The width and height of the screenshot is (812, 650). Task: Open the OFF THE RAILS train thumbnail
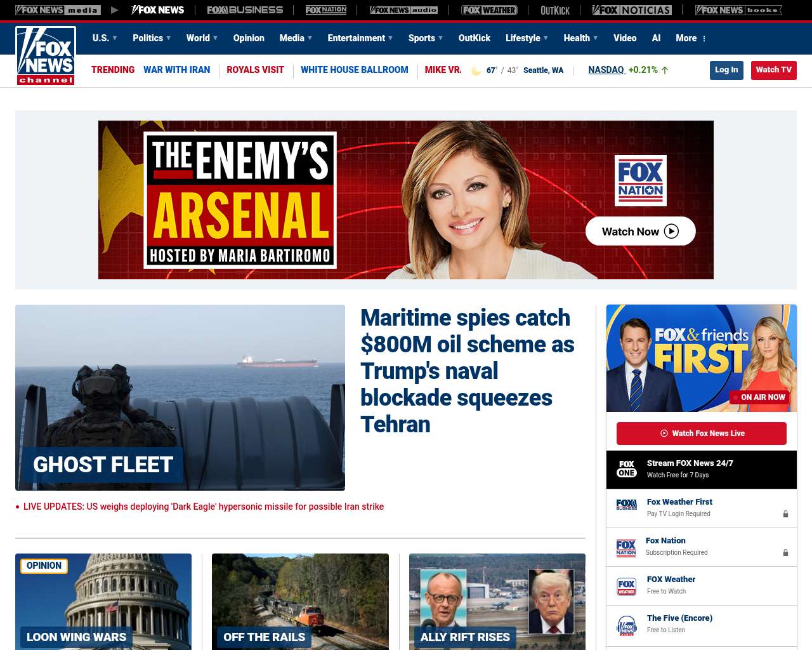300,602
